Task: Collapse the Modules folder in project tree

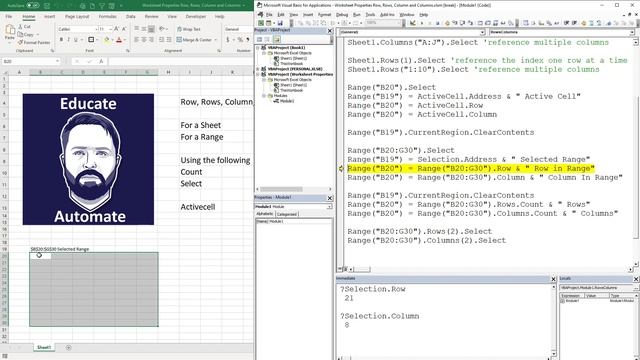Action: click(264, 96)
